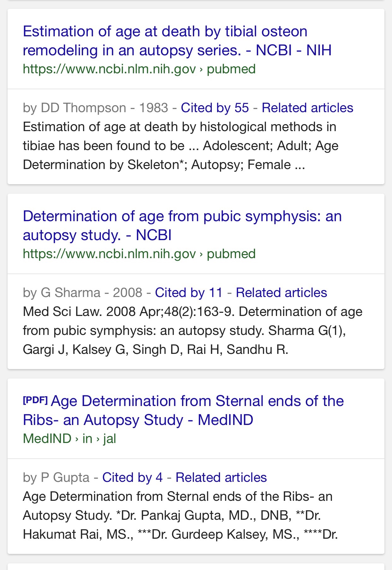392x570 pixels.
Task: Tap the PDF label beside Age Determination title
Action: 35,400
